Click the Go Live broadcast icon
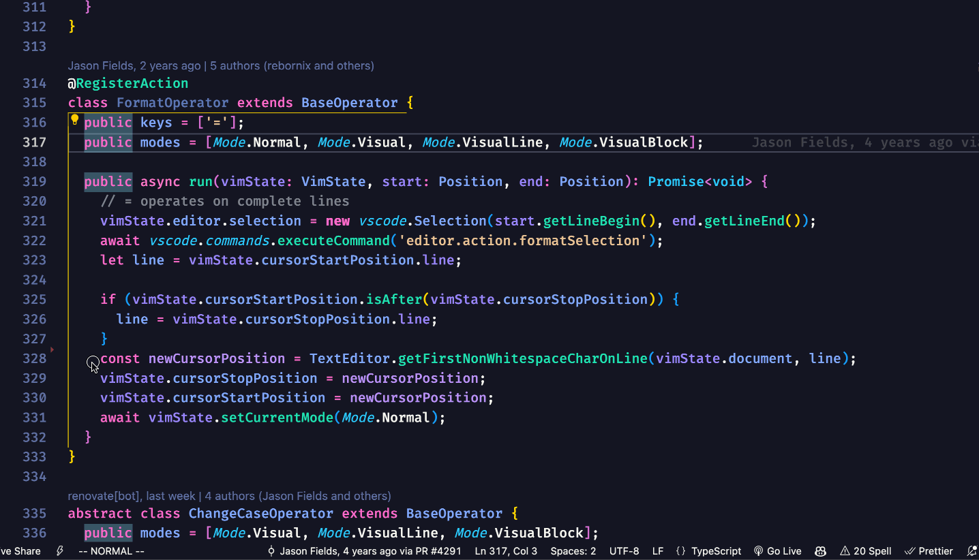979x560 pixels. [x=758, y=551]
